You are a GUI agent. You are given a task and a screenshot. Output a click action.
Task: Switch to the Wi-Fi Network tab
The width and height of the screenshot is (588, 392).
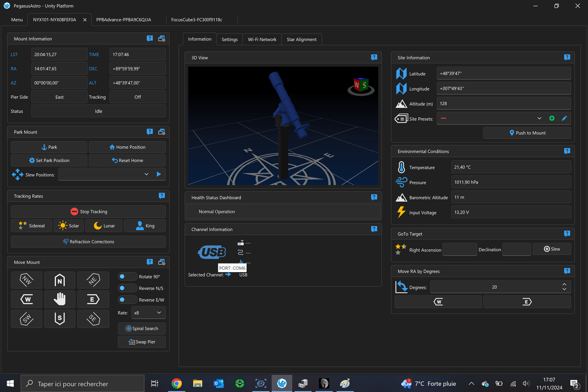click(262, 39)
